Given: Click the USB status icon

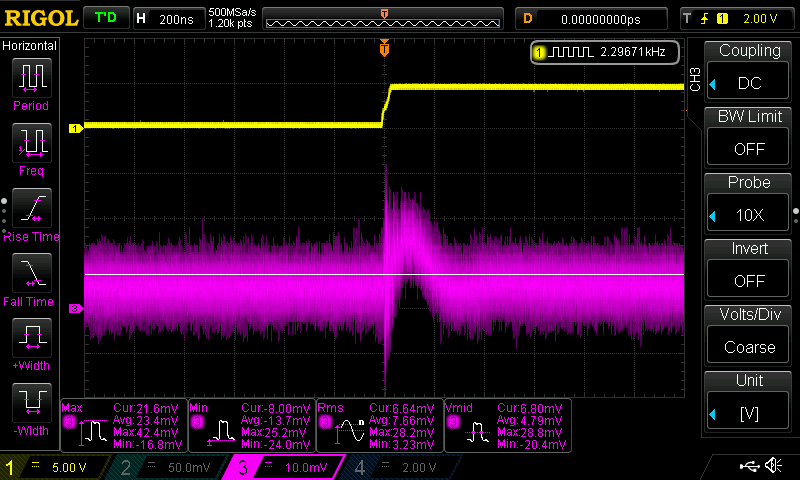Looking at the screenshot, I should (747, 467).
